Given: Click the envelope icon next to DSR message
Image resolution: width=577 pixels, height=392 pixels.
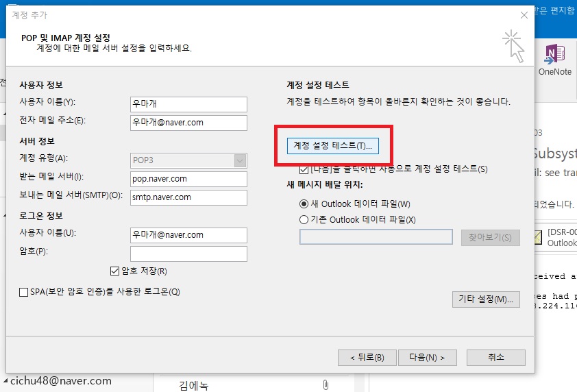Looking at the screenshot, I should [538, 237].
